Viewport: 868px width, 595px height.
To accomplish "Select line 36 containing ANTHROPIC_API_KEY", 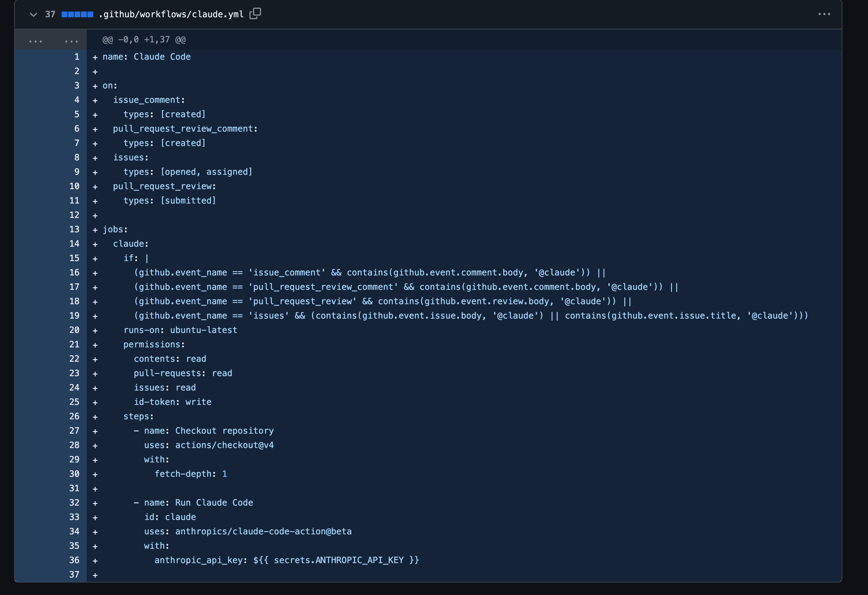I will pyautogui.click(x=286, y=560).
